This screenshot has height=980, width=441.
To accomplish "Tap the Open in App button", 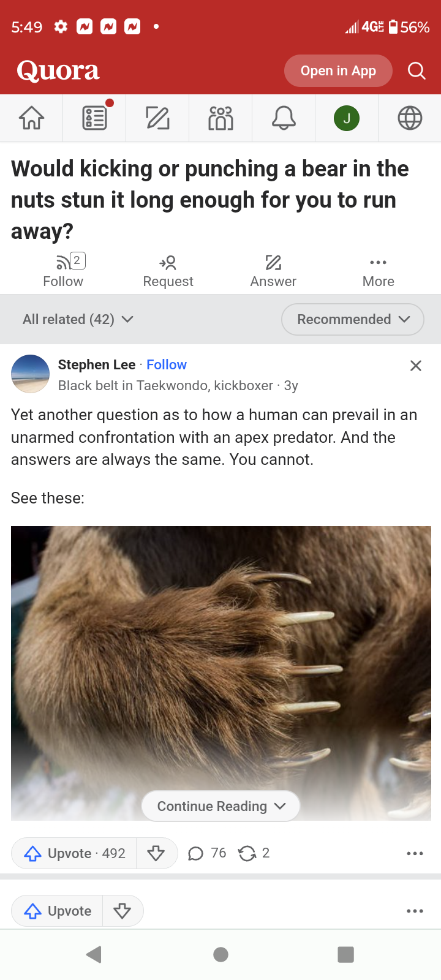I will tap(338, 71).
